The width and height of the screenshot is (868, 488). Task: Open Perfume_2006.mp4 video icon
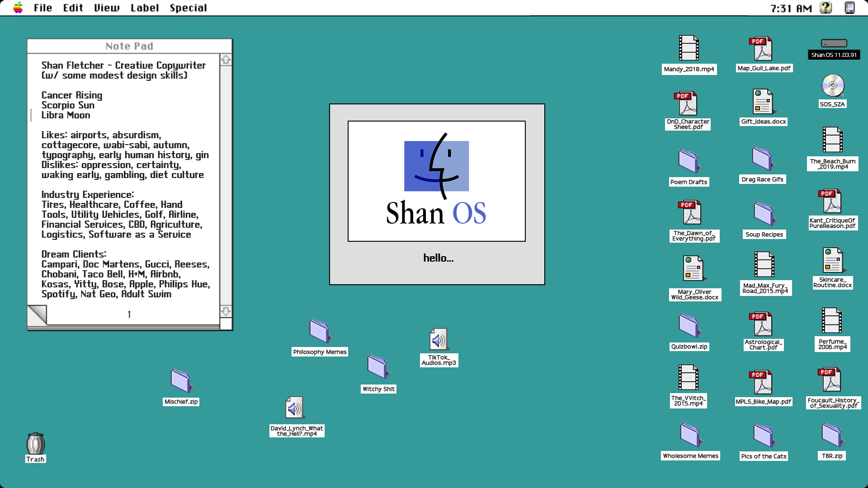[832, 321]
